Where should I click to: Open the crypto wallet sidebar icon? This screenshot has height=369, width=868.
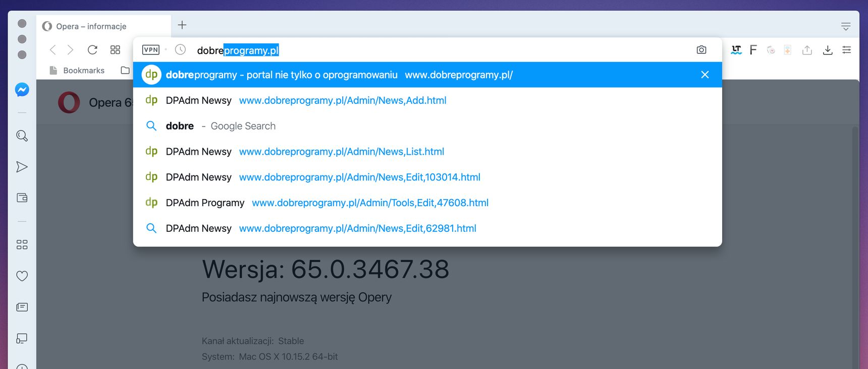(x=22, y=198)
